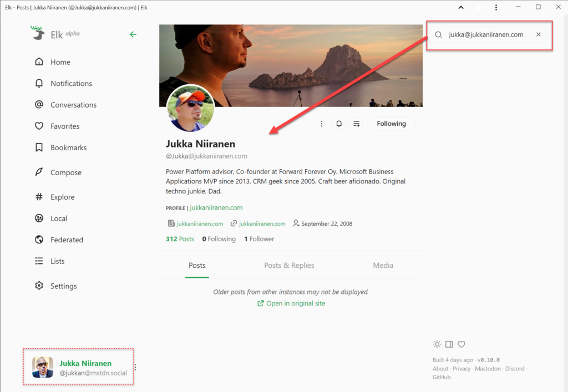Open Notifications in the sidebar
Image resolution: width=568 pixels, height=392 pixels.
[63, 83]
